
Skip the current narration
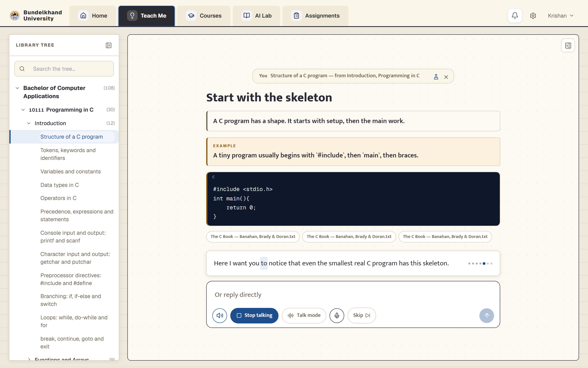click(362, 315)
